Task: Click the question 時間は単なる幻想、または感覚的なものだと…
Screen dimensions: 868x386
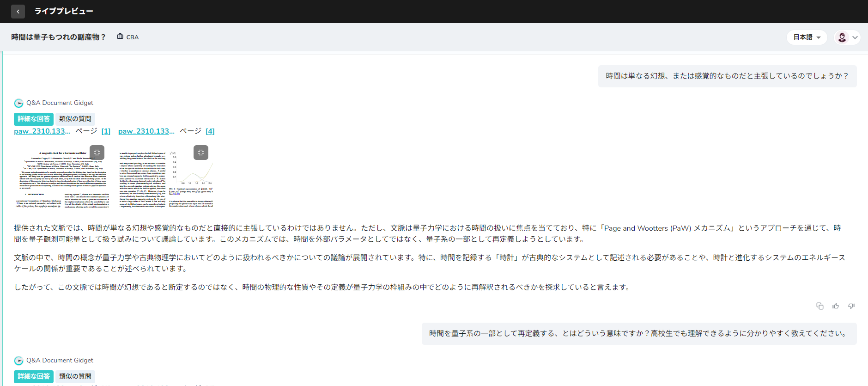Action: click(727, 76)
